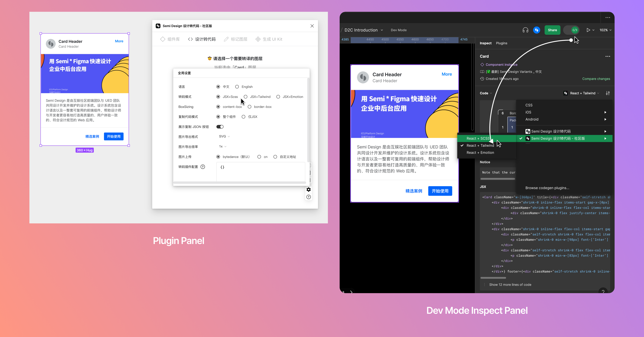
Task: Choose JSX+Emotion transcode mode
Action: [x=278, y=97]
